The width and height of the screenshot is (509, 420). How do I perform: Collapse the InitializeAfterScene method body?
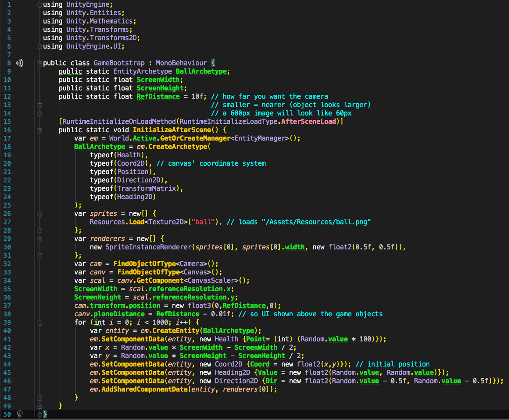(x=39, y=130)
